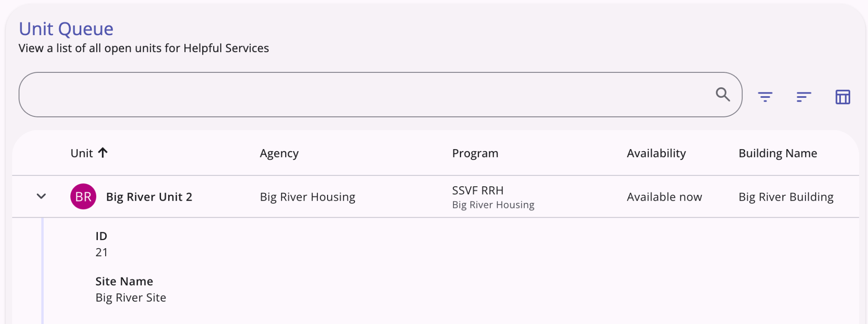Collapse the Big River Unit 2 row

point(41,196)
